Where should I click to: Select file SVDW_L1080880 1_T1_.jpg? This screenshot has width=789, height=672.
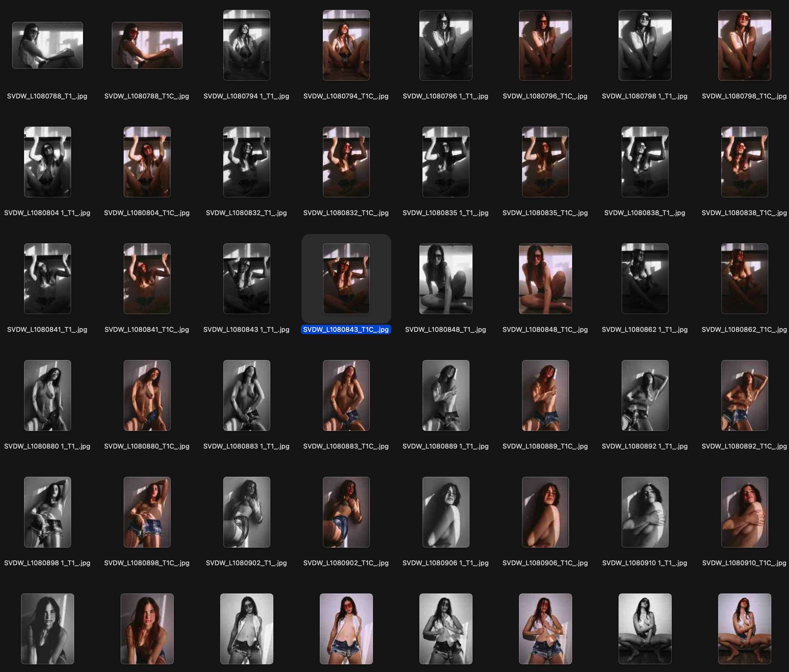pyautogui.click(x=47, y=395)
